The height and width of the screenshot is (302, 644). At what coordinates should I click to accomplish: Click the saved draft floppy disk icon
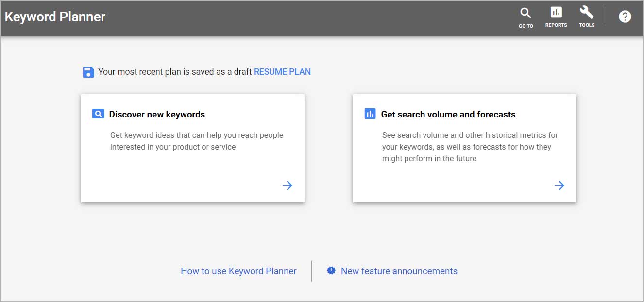point(88,72)
